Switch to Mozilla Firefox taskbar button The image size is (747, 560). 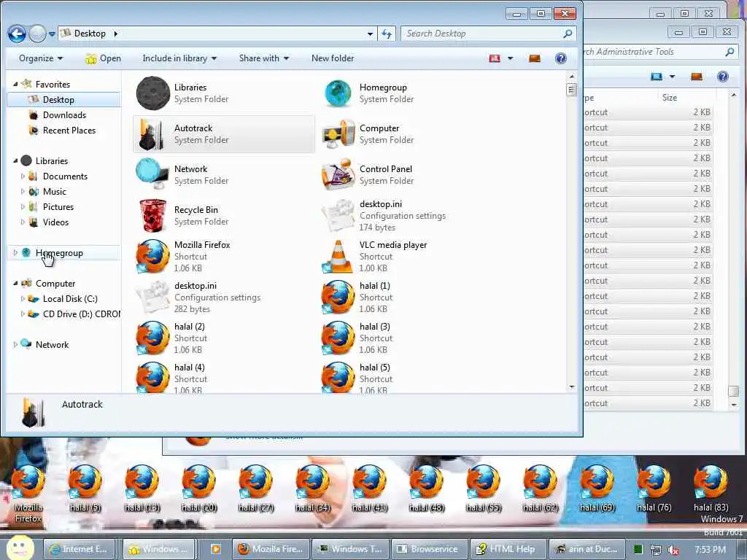[x=271, y=549]
